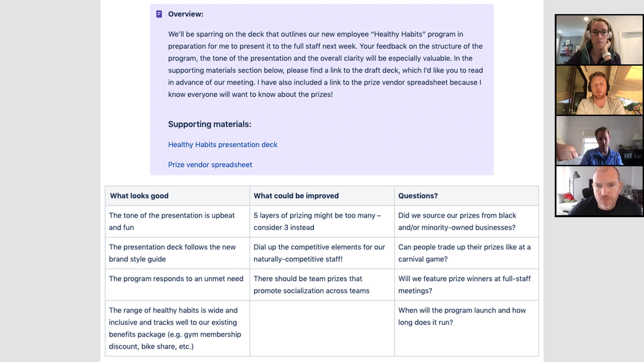The image size is (644, 362).
Task: Toggle the competitive elements improvement row
Action: 319,253
